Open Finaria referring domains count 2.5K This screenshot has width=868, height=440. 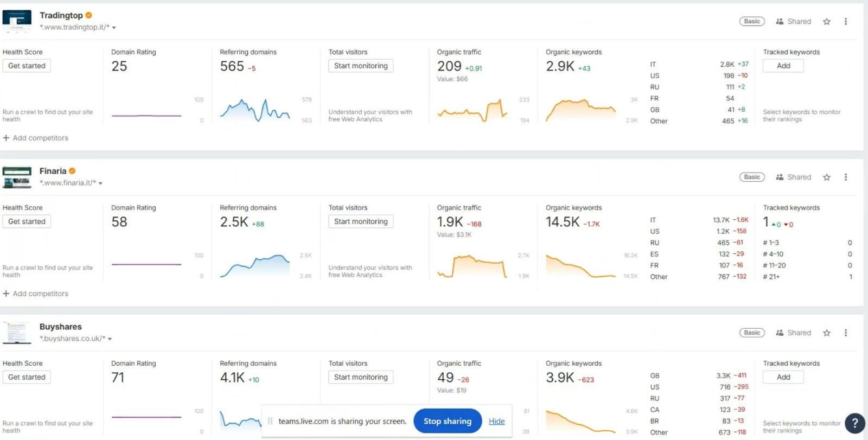point(234,222)
